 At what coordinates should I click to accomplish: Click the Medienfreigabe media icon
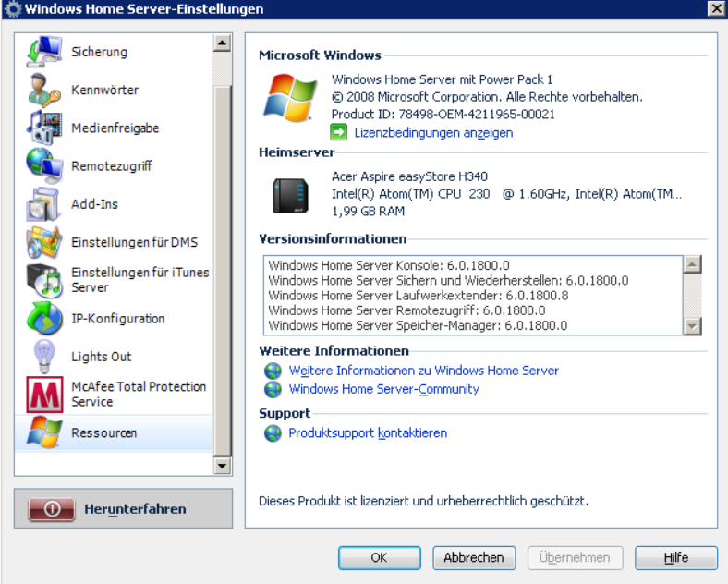[x=44, y=128]
